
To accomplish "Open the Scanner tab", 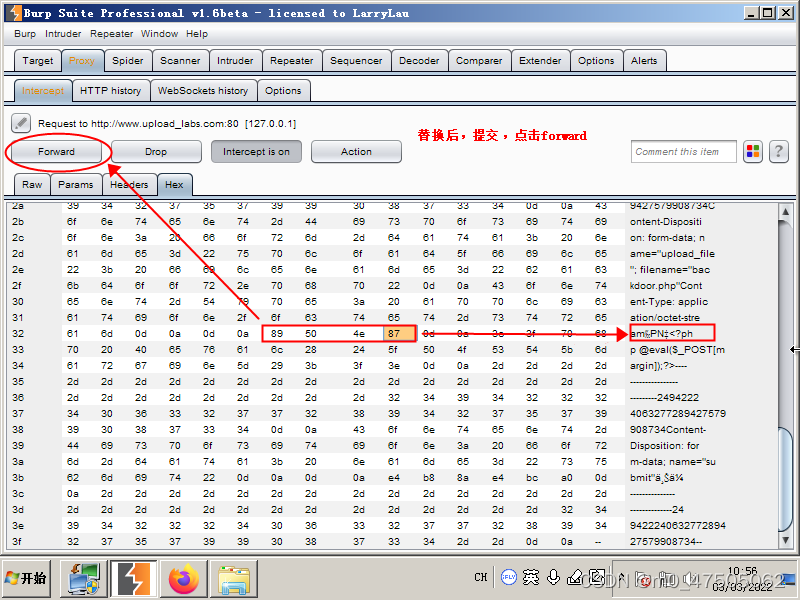I will click(180, 61).
